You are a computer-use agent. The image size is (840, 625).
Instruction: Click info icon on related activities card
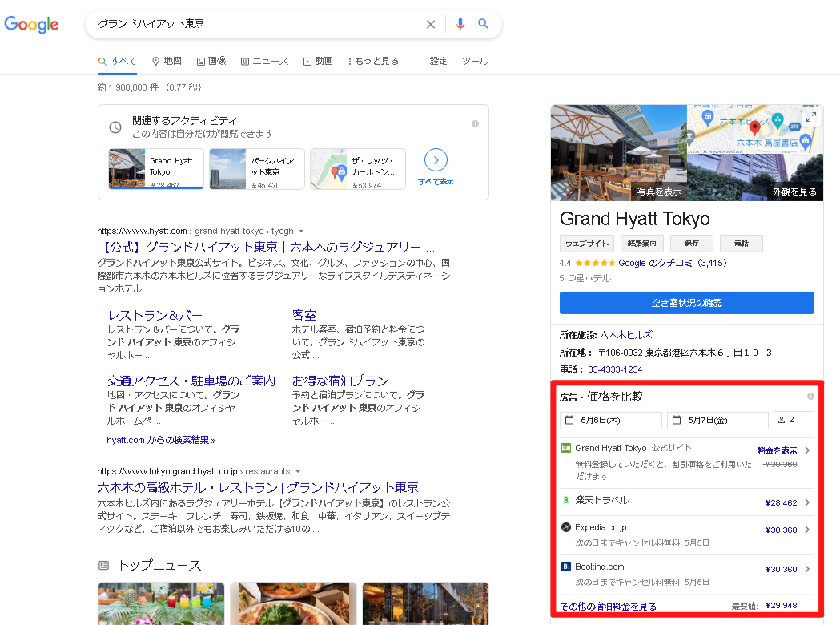475,124
